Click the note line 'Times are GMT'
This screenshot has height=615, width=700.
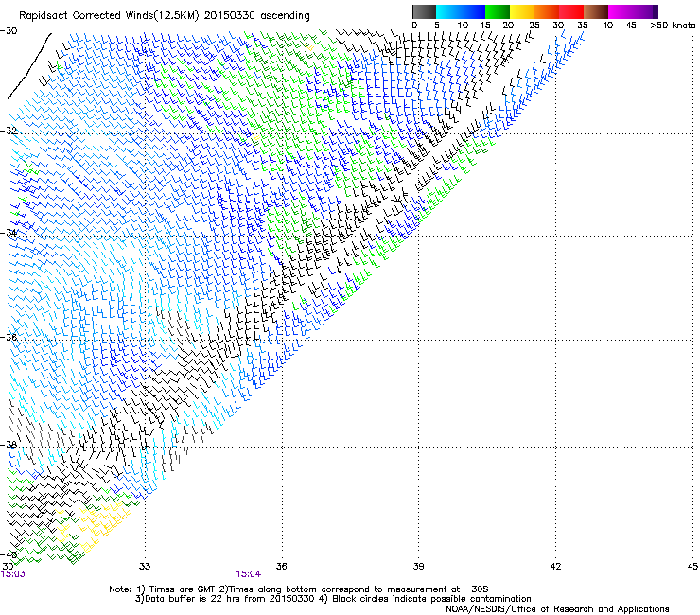tap(183, 589)
